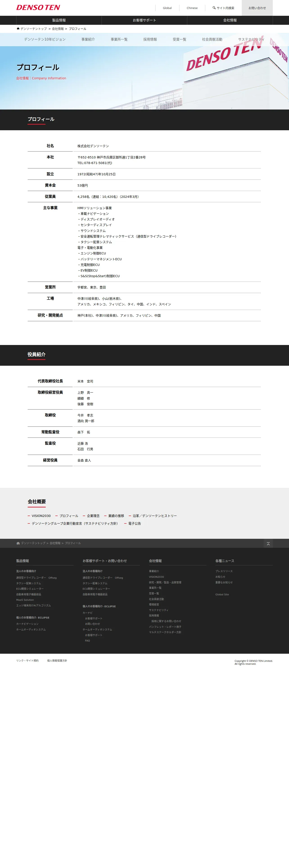Open 製品情報 footer column heading
289x868 pixels.
[23, 561]
